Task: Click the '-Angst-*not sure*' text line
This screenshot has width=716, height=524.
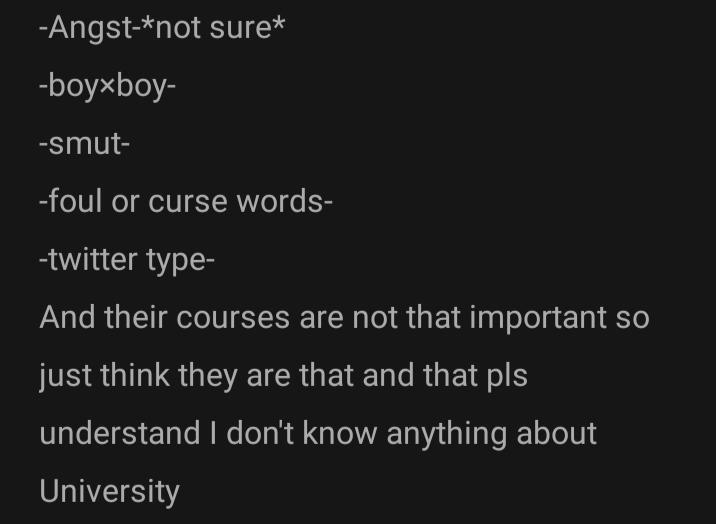Action: coord(162,28)
